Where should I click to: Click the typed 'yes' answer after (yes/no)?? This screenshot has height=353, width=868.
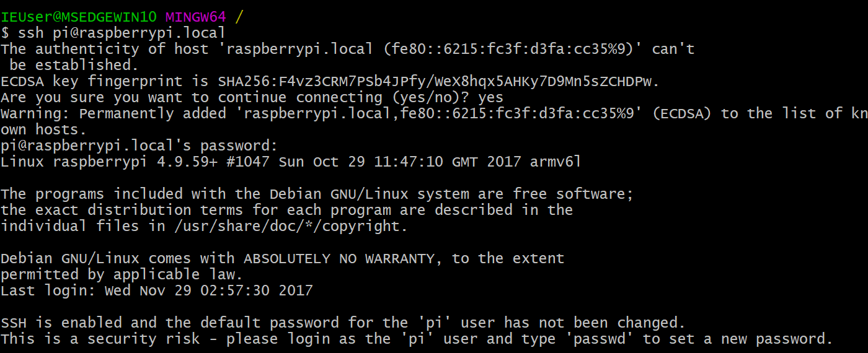pyautogui.click(x=491, y=97)
